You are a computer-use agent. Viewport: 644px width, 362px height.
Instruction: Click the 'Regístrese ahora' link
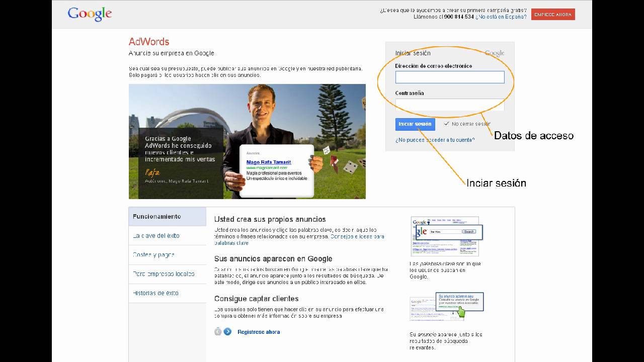pos(259,332)
